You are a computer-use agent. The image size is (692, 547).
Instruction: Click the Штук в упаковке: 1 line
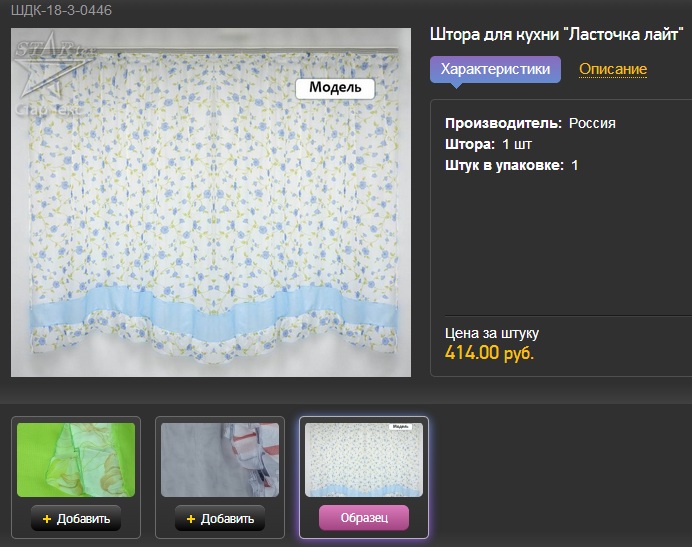pyautogui.click(x=511, y=165)
